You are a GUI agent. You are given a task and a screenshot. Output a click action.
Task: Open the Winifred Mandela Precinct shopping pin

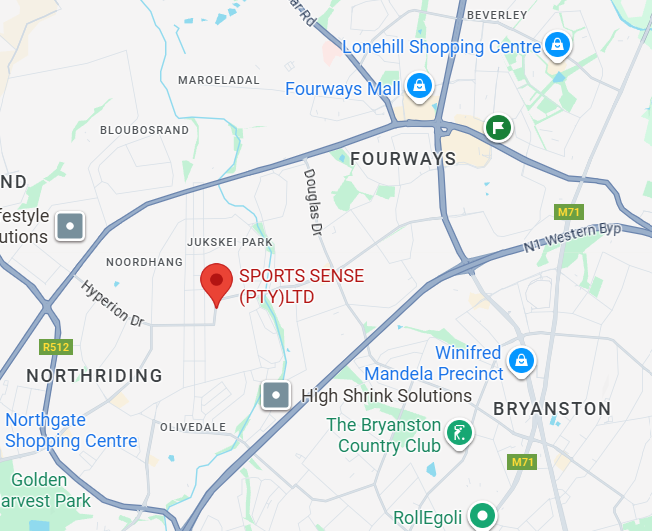pyautogui.click(x=521, y=363)
